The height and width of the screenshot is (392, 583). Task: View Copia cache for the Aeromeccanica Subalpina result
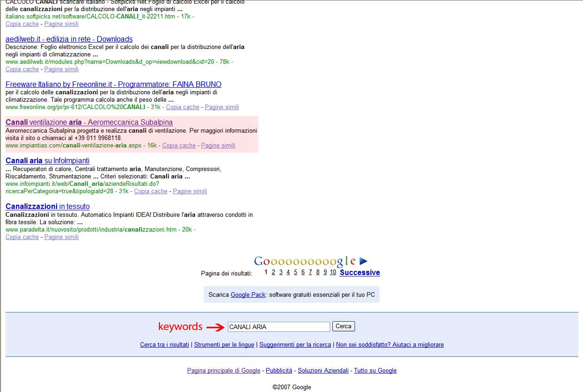[179, 146]
